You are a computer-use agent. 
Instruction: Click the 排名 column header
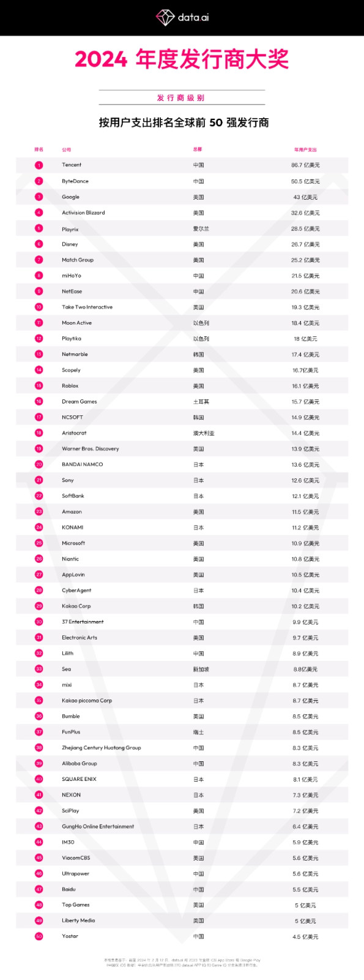coord(39,149)
